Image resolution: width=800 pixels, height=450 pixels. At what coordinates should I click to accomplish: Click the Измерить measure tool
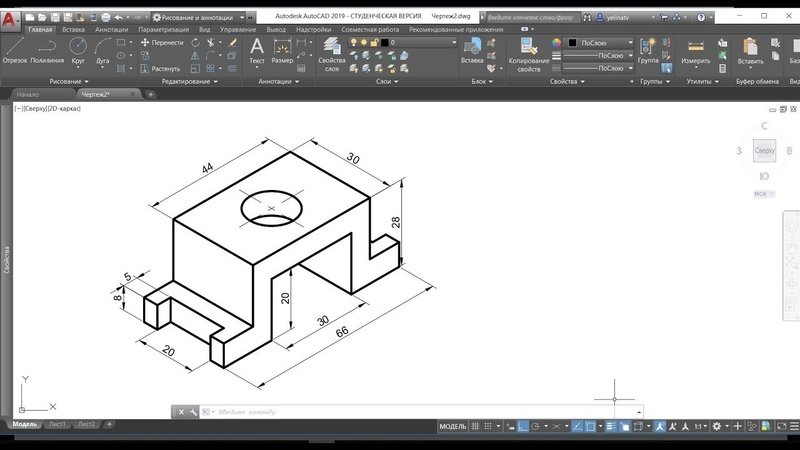(x=695, y=51)
